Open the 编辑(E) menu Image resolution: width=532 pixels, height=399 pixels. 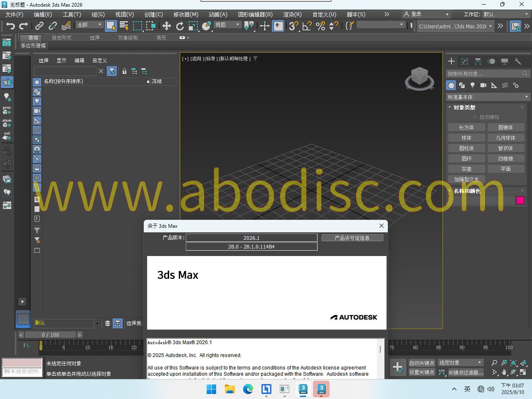click(x=43, y=14)
